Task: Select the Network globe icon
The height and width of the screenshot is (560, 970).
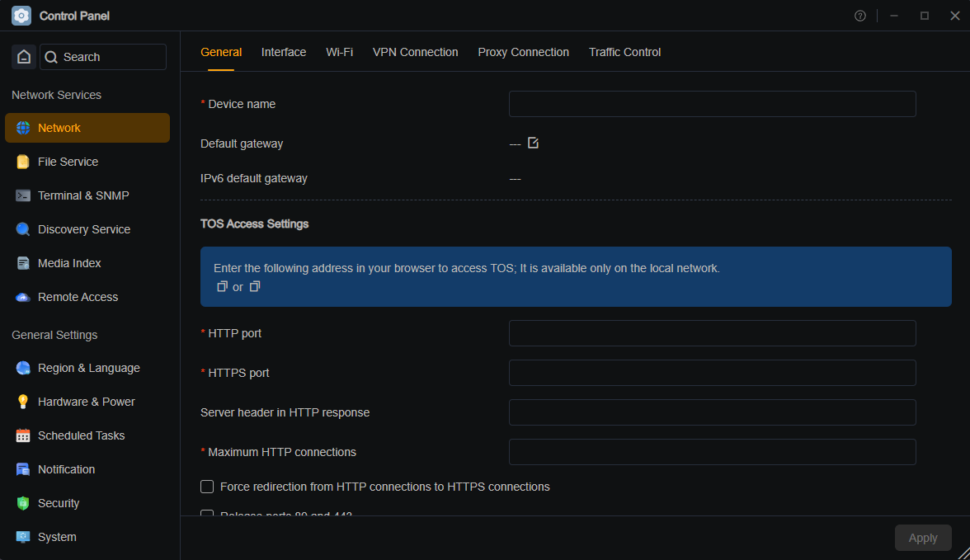Action: 23,128
